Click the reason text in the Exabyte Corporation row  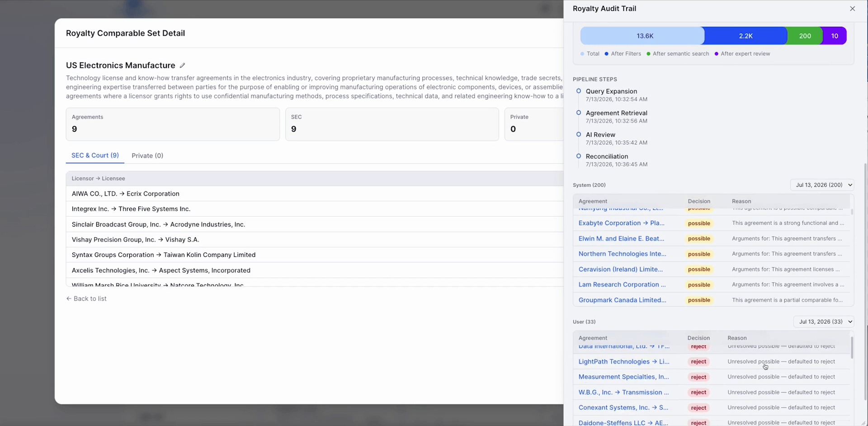[788, 223]
